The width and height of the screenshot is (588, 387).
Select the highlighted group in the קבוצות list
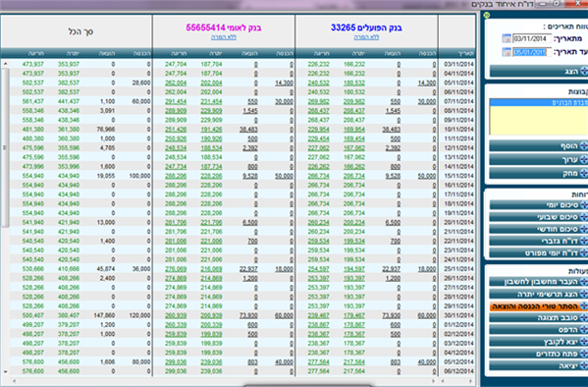539,102
